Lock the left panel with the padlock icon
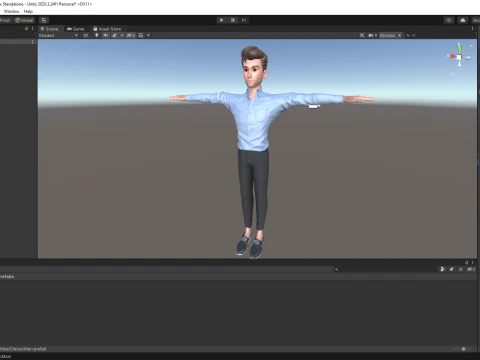 (27, 29)
